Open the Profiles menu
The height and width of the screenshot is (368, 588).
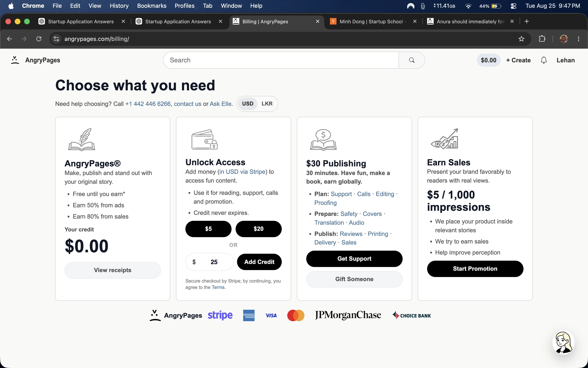point(184,6)
